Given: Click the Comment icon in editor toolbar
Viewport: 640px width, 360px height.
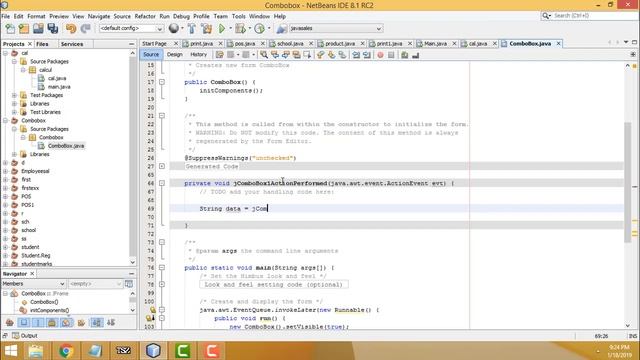Looking at the screenshot, I should (404, 55).
